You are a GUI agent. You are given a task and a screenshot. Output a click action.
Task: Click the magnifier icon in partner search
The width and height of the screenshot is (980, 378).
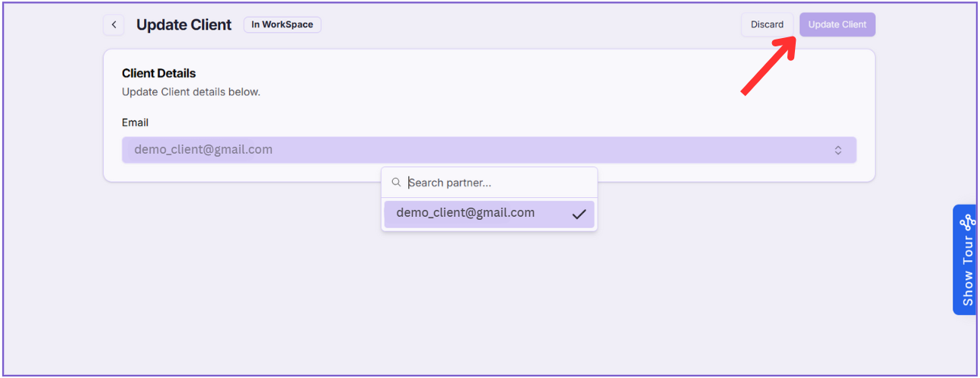click(396, 183)
